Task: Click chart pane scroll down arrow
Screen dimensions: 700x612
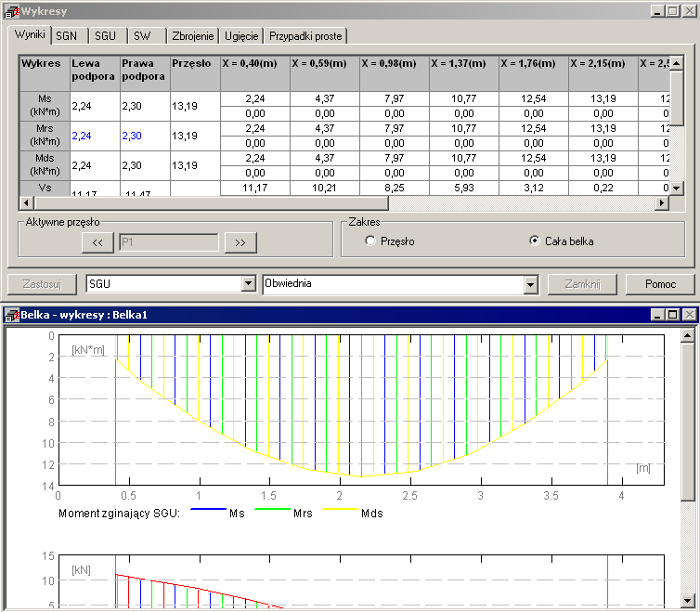Action: (688, 600)
